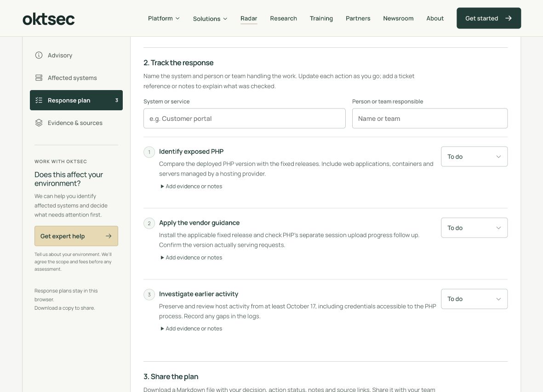Screen dimensions: 543x392
Task: Click the 'Investigate earlier activity' title
Action: 199,294
